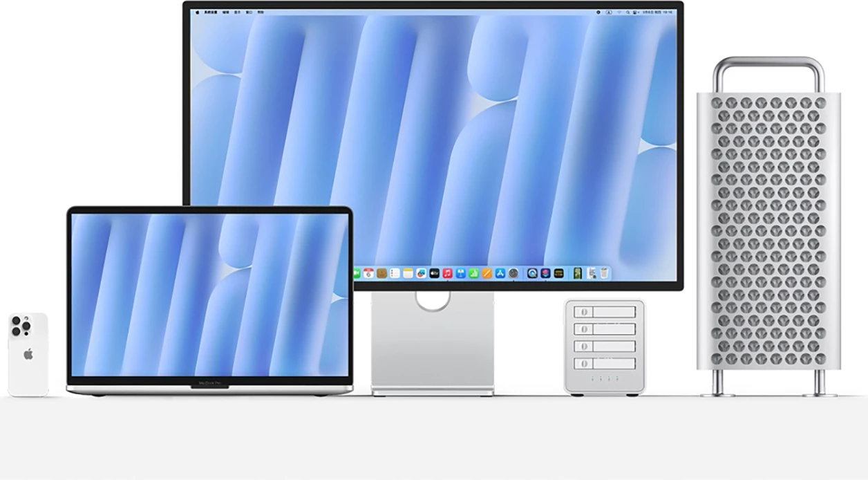This screenshot has width=868, height=480.
Task: Open the app name menu beside Apple logo
Action: [x=211, y=12]
